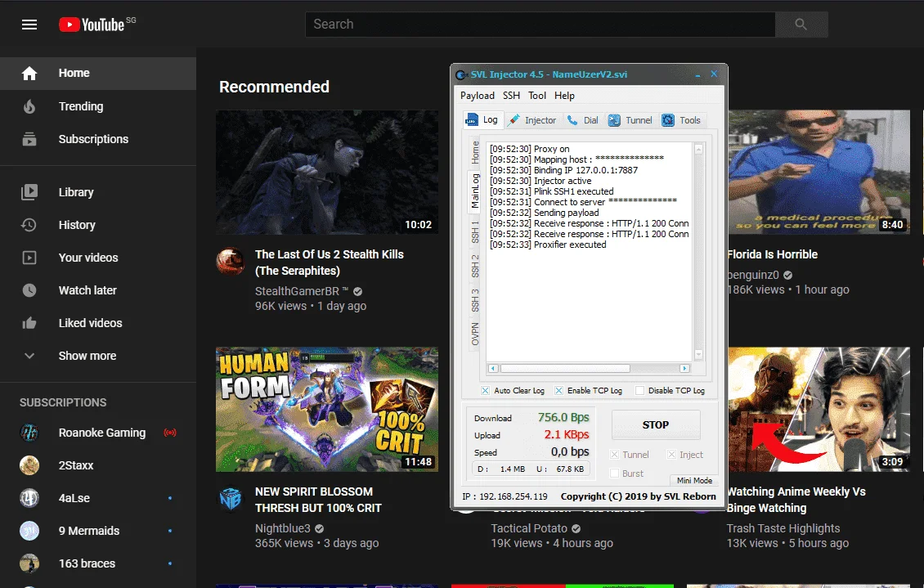The width and height of the screenshot is (924, 588).
Task: Click the YouTube search input field
Action: [x=540, y=25]
